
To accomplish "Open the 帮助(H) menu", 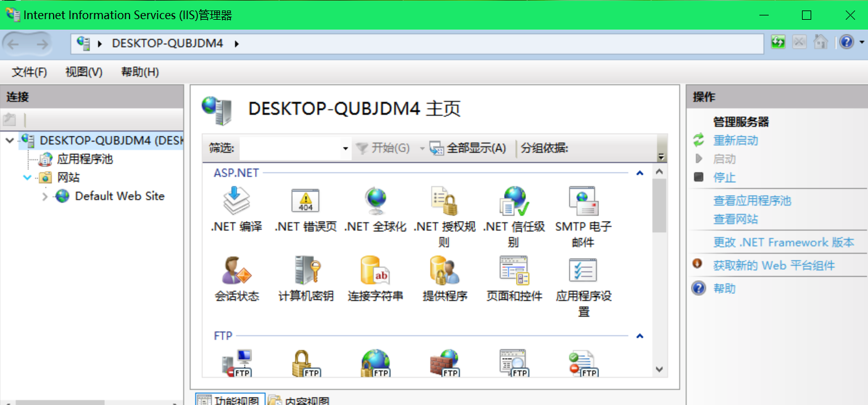I will point(140,72).
